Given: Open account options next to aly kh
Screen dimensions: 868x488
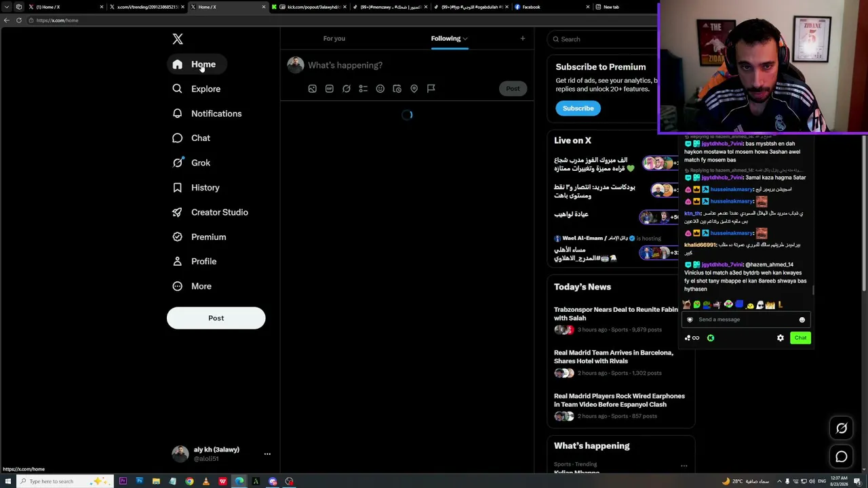Looking at the screenshot, I should [x=267, y=454].
